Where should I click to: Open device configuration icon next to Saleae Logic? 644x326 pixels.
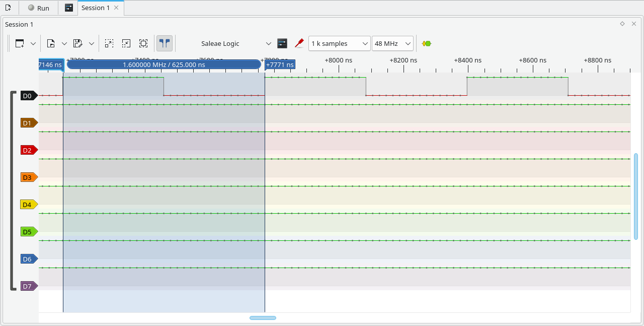pos(282,43)
